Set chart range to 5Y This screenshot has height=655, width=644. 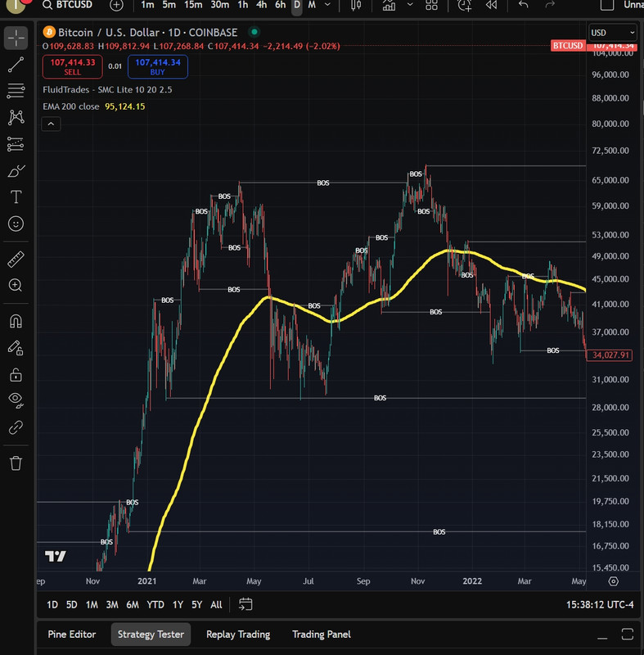click(x=196, y=604)
